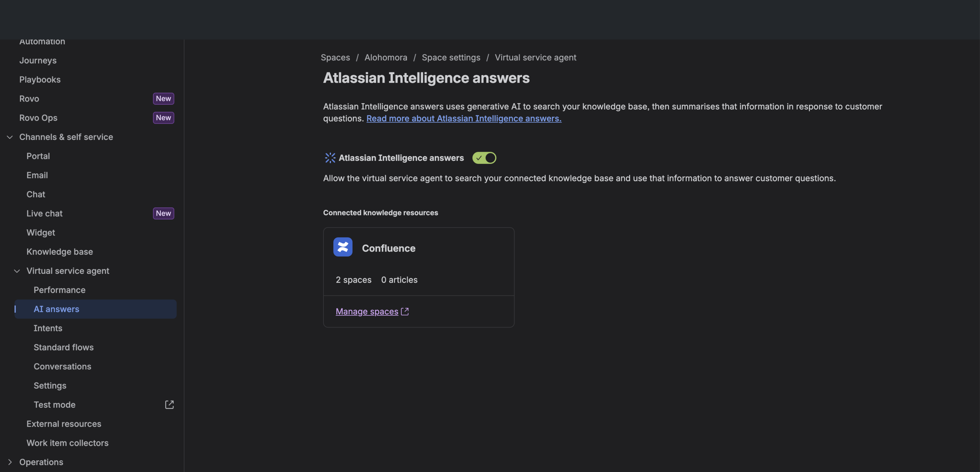The width and height of the screenshot is (980, 472).
Task: Click the Confluence logo icon
Action: click(343, 247)
